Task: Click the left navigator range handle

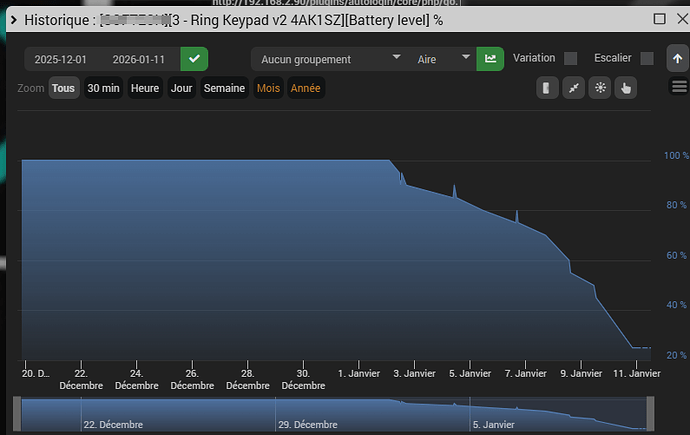Action: coord(17,414)
